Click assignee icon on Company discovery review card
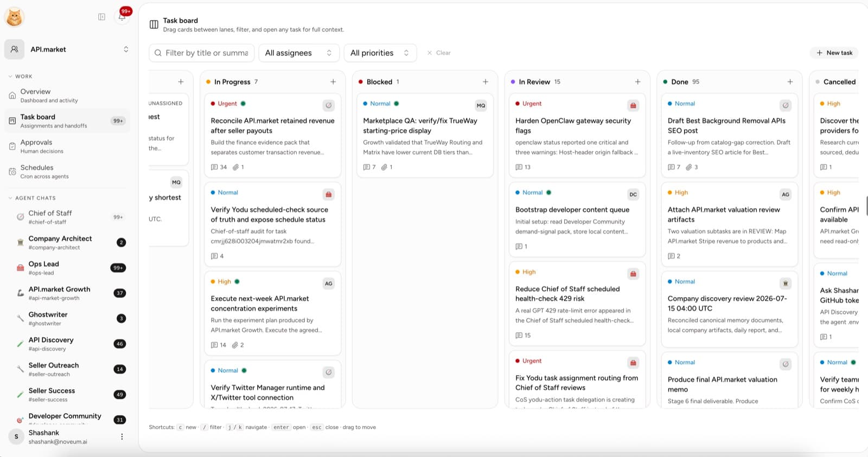This screenshot has height=457, width=868. coord(786,283)
